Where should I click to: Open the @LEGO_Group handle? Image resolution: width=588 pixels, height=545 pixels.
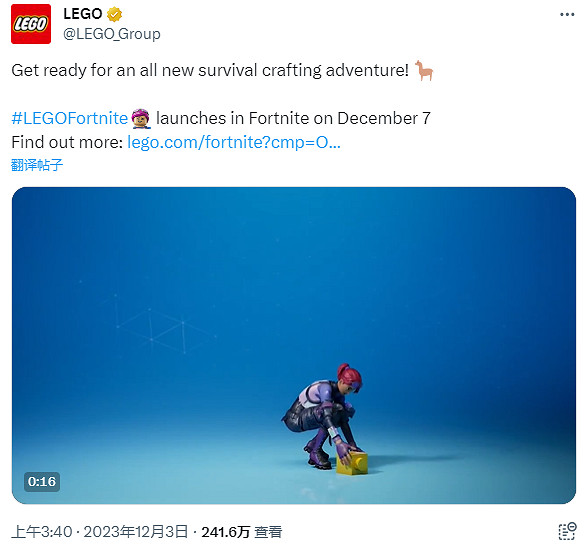(x=112, y=34)
